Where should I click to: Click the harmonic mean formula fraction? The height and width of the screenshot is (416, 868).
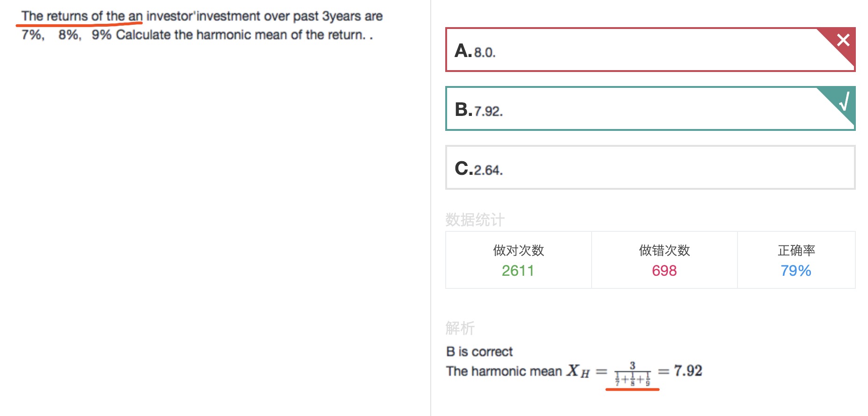click(x=632, y=373)
